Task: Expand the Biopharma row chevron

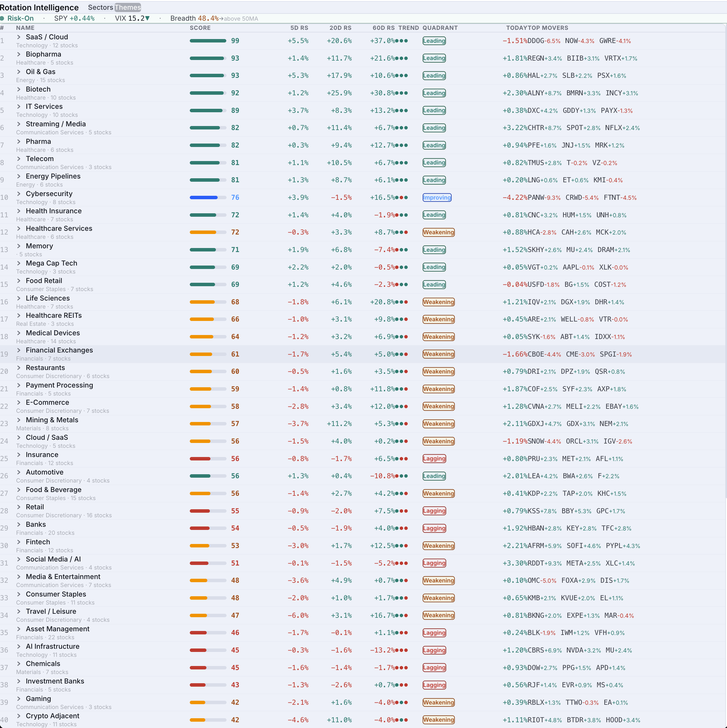Action: click(19, 54)
